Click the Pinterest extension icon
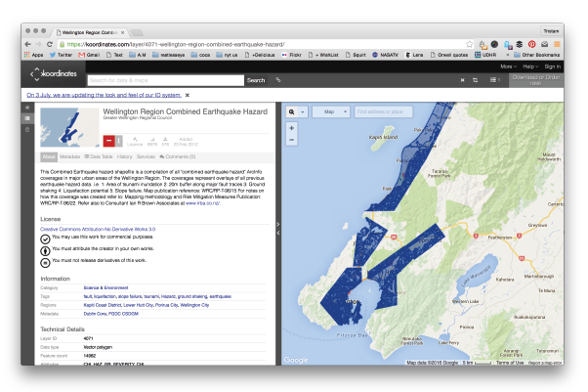Viewport: 588px width, 392px height. pos(531,44)
